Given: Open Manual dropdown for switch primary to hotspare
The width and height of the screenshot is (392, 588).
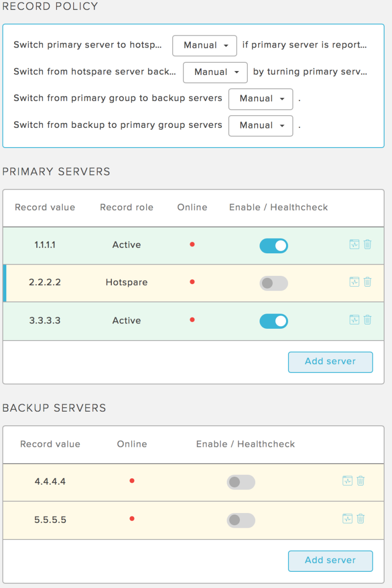Looking at the screenshot, I should (x=205, y=45).
